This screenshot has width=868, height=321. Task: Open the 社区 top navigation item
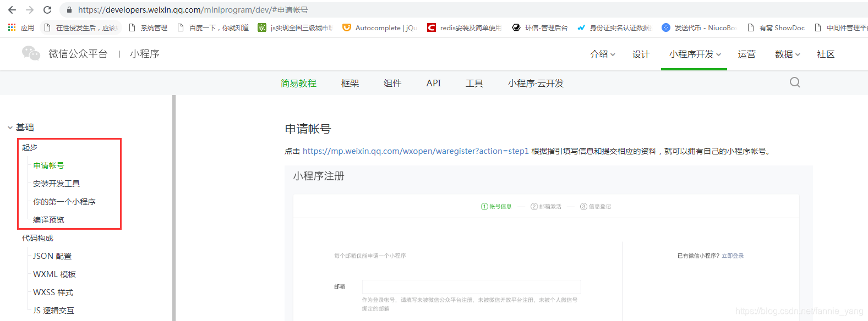pos(826,54)
